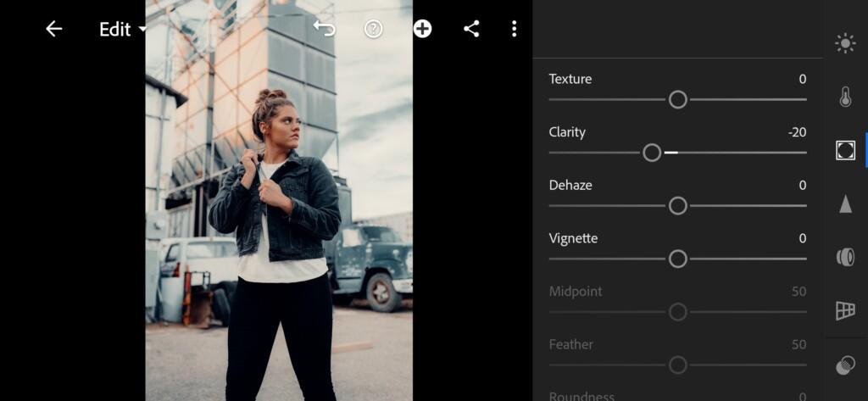This screenshot has height=401, width=868.
Task: Share the photo
Action: [x=471, y=29]
